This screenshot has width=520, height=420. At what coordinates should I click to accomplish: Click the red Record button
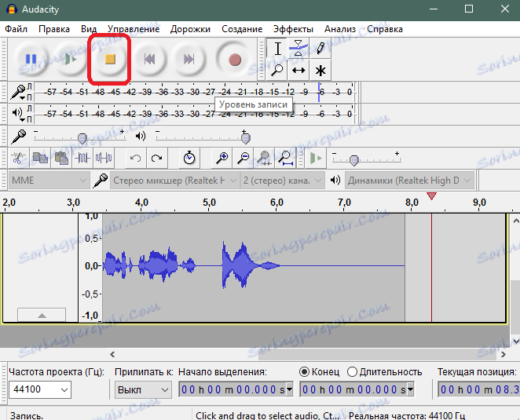pyautogui.click(x=234, y=60)
